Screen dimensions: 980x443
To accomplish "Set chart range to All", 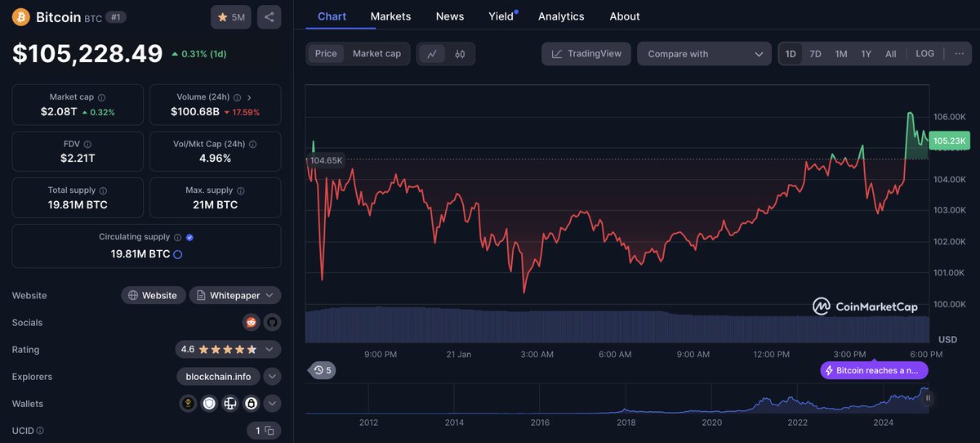I will pos(890,53).
